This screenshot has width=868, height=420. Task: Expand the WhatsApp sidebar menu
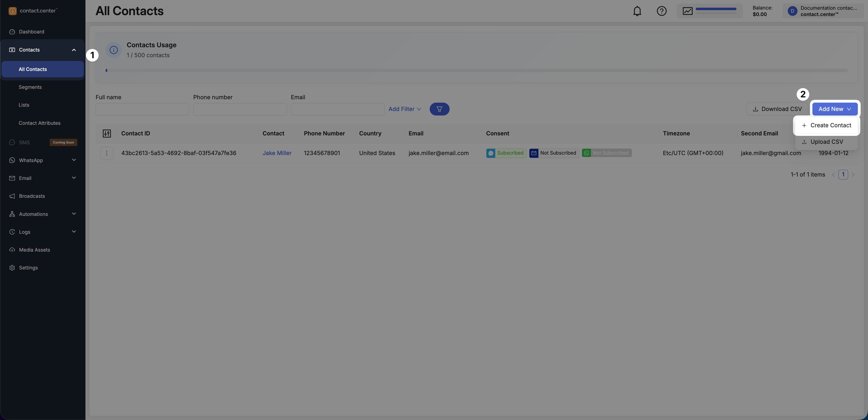(x=74, y=160)
